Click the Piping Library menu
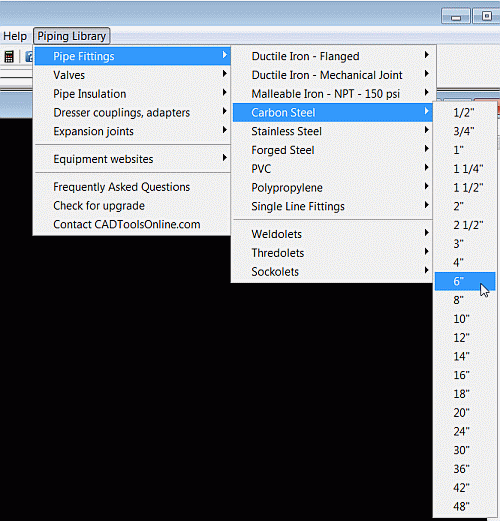 click(x=71, y=36)
